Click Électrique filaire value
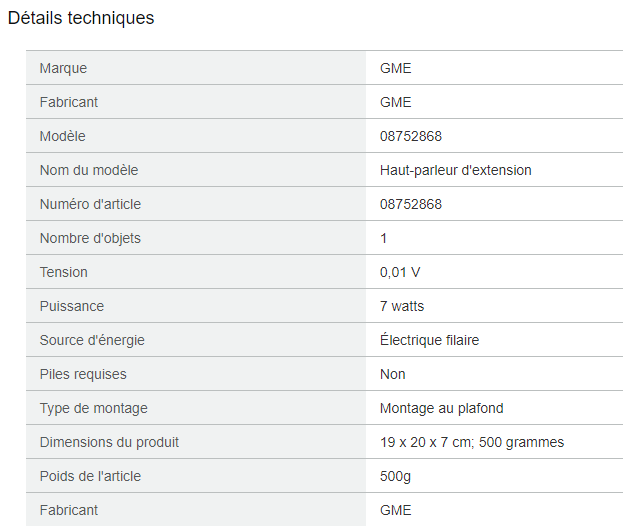The image size is (623, 526). pyautogui.click(x=430, y=340)
